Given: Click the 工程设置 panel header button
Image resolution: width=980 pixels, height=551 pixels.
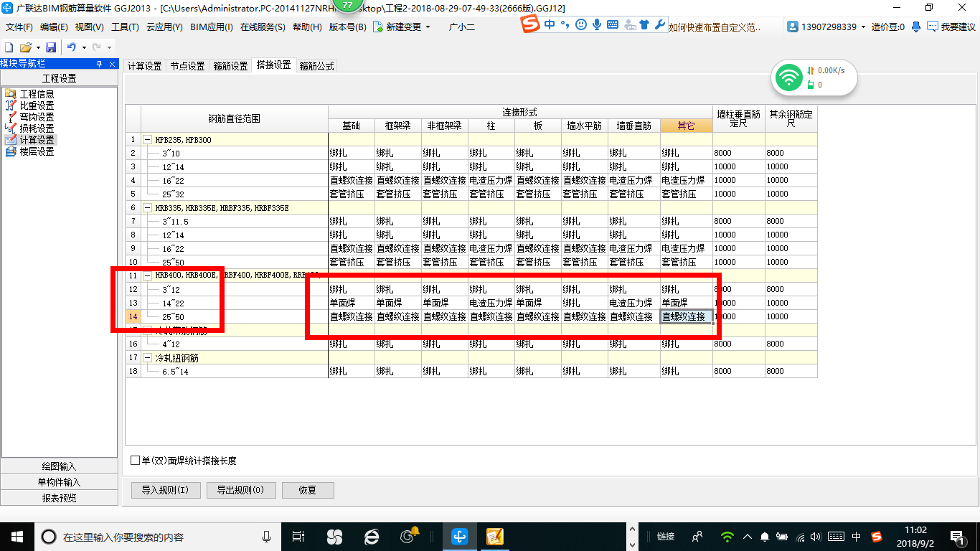Looking at the screenshot, I should click(59, 78).
